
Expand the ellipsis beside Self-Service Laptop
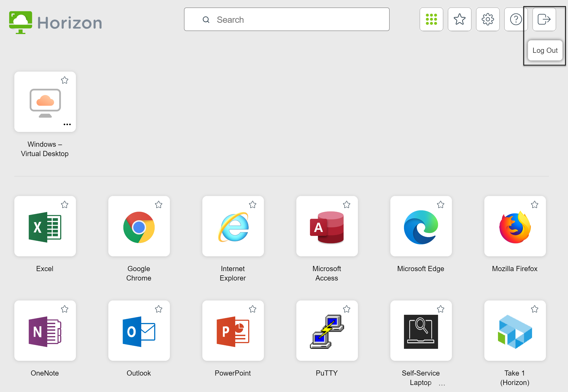point(442,385)
